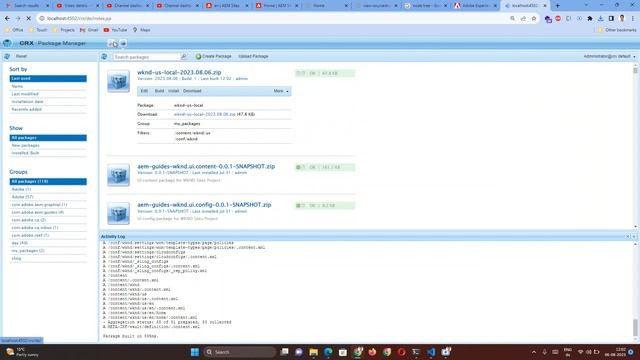The height and width of the screenshot is (360, 640).
Task: Select sling group
Action: tap(48, 258)
